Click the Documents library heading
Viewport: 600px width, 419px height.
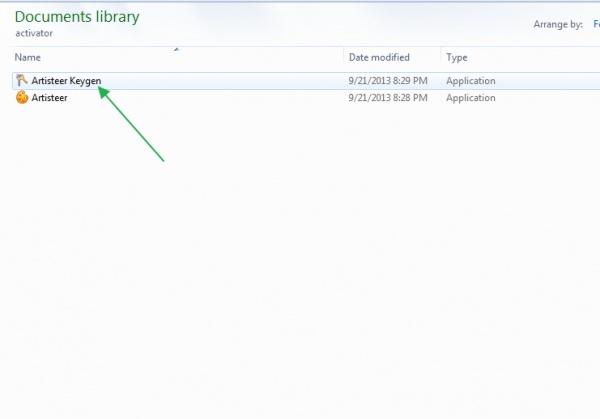(x=77, y=17)
